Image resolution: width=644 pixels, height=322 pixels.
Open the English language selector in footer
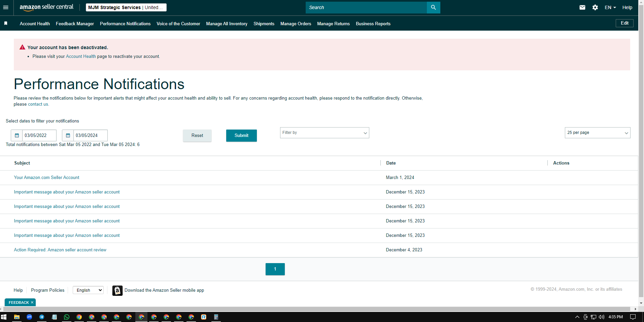[x=88, y=290]
